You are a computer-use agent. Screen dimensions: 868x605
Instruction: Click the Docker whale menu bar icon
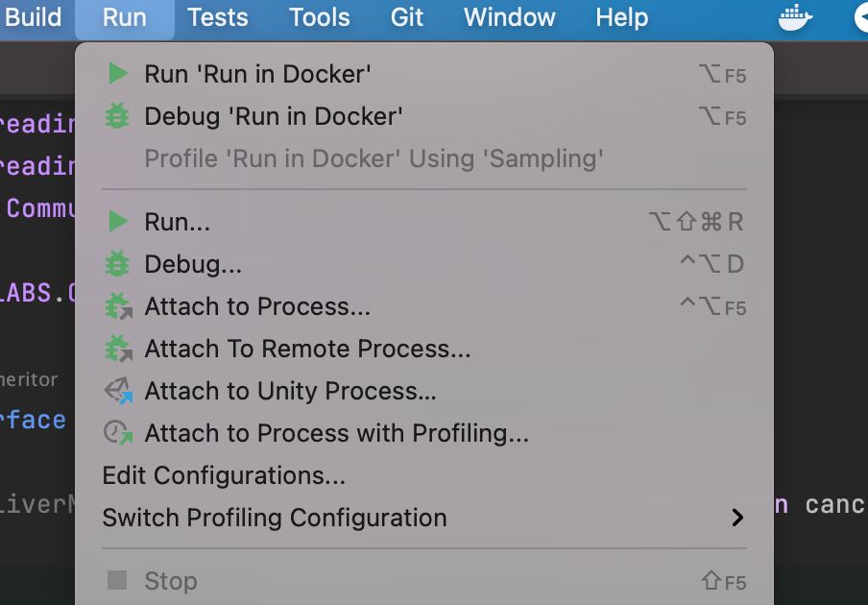795,17
